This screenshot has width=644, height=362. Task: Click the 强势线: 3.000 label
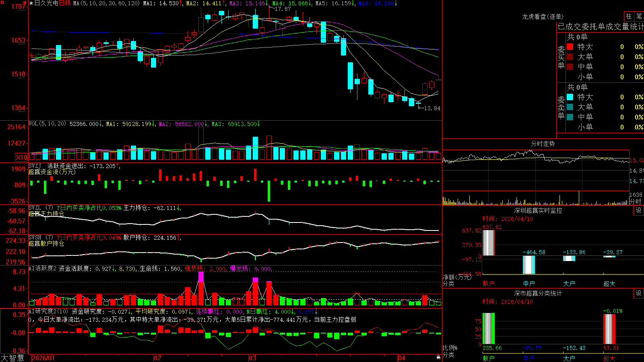[205, 268]
